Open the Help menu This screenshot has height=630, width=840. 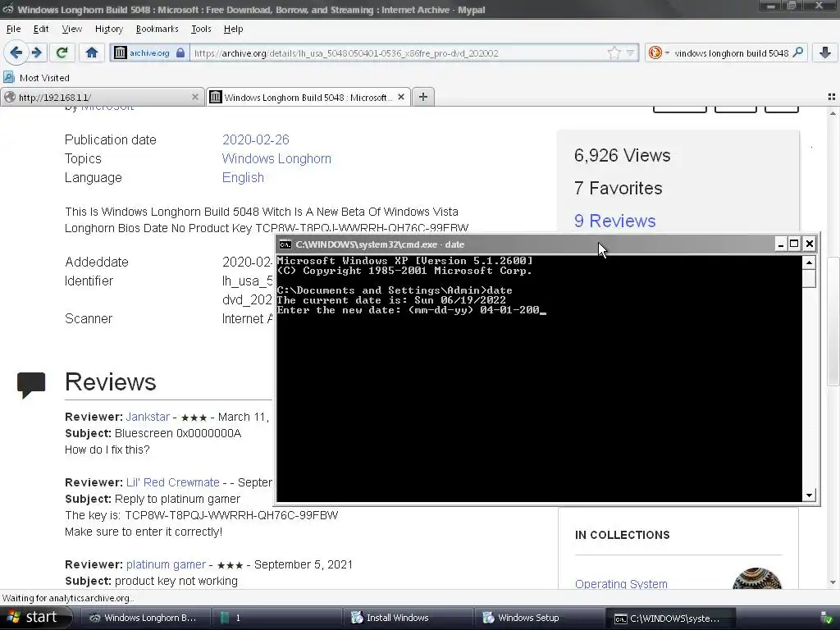pos(233,29)
